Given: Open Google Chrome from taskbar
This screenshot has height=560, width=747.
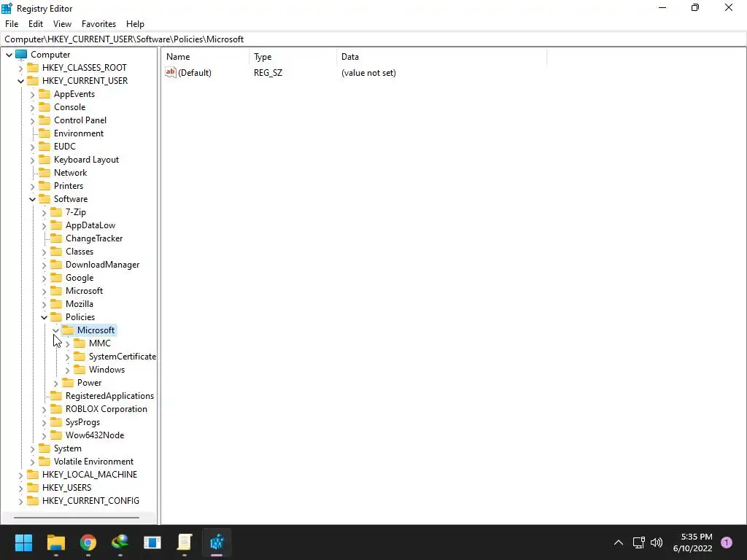Looking at the screenshot, I should coord(88,542).
